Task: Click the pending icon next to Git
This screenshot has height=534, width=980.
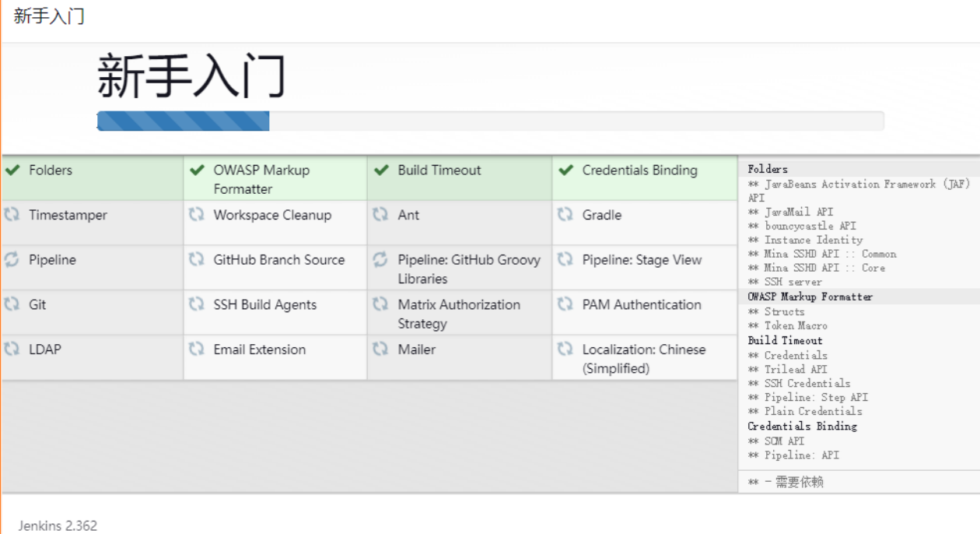Action: click(12, 304)
